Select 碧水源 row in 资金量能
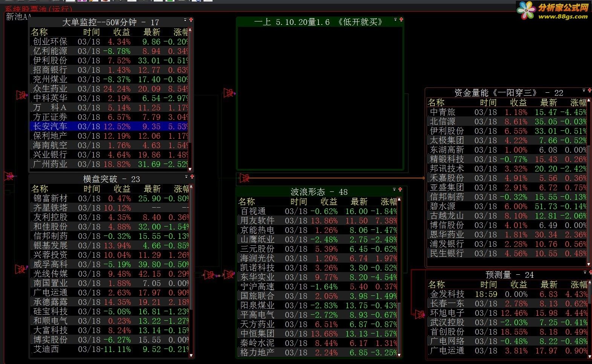Screen dimensions: 592x364 [507, 206]
